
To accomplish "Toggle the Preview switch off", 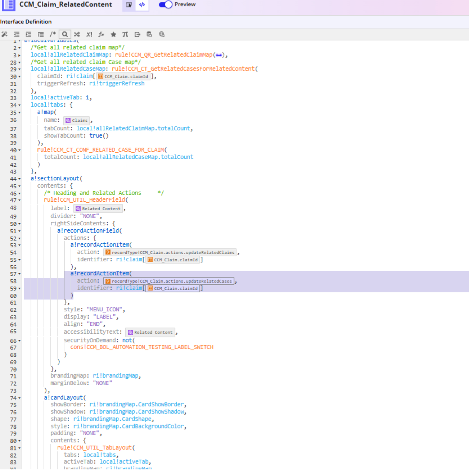I will [165, 5].
